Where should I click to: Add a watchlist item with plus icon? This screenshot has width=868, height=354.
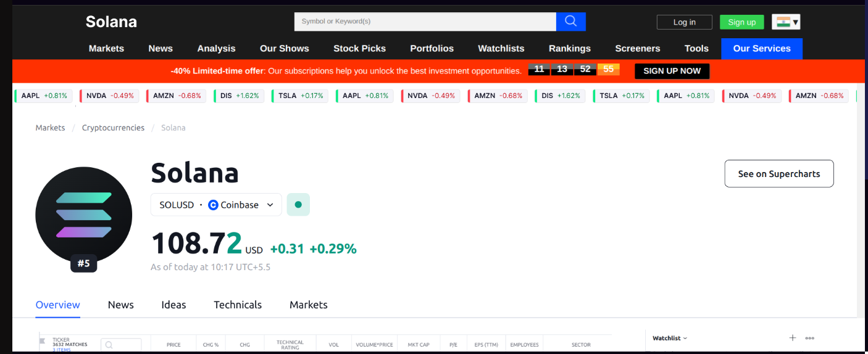point(793,338)
